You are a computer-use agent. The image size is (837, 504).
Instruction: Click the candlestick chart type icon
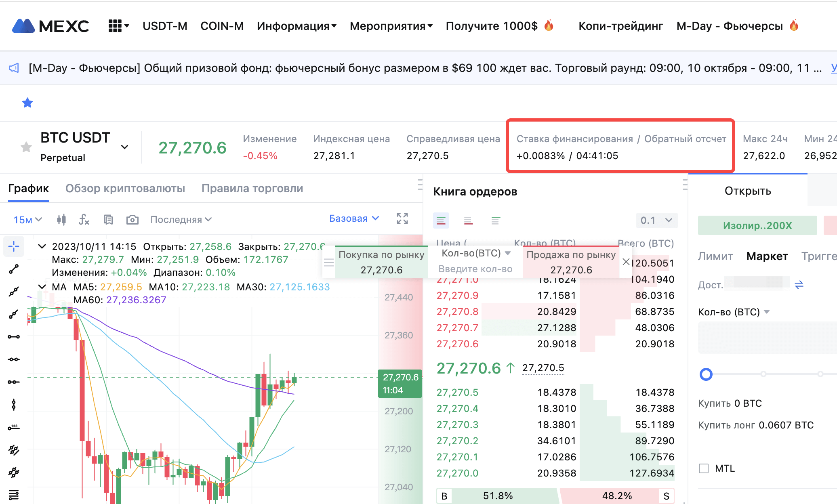(61, 219)
